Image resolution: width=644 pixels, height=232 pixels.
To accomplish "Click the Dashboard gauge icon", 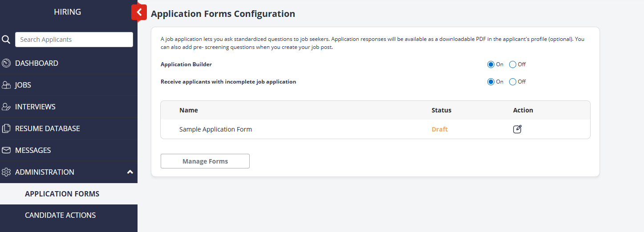I will coord(6,63).
